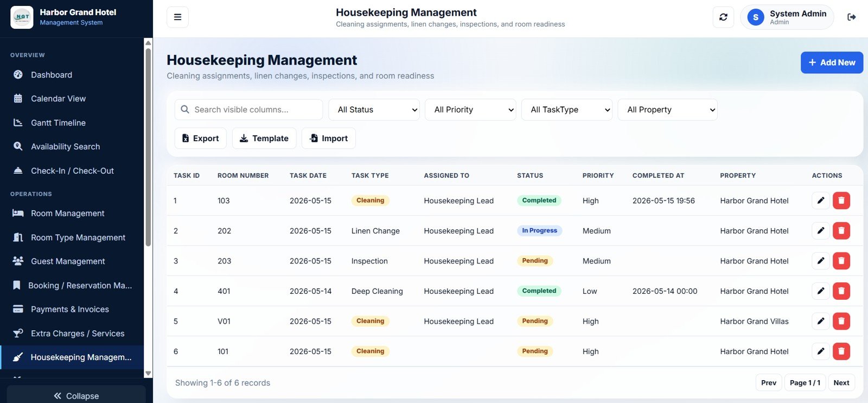Click the hamburger menu icon
Viewport: 868px width, 403px height.
pyautogui.click(x=177, y=17)
